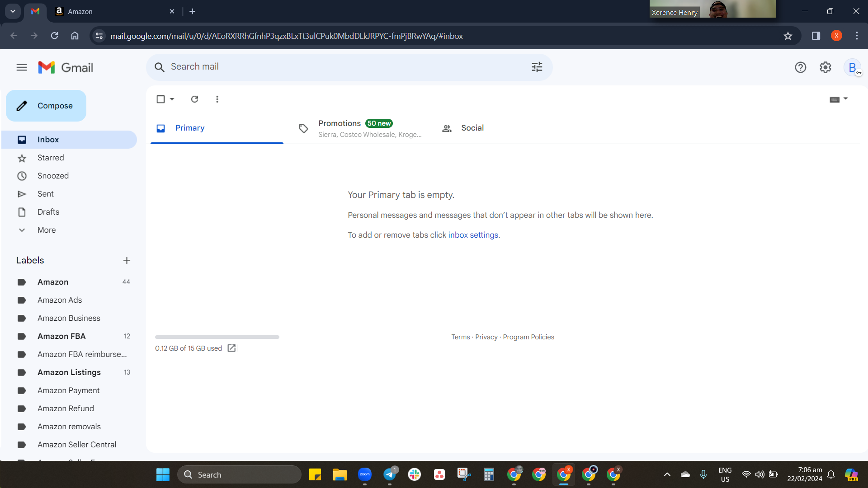Open the Starred folder
868x488 pixels.
click(x=69, y=158)
